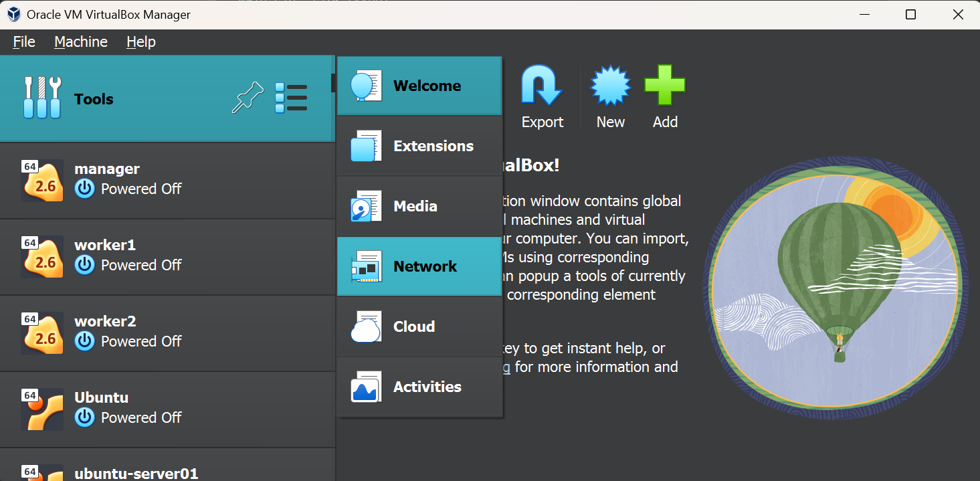Viewport: 980px width, 481px height.
Task: Click the Ubuntu VM logo icon
Action: [x=43, y=409]
